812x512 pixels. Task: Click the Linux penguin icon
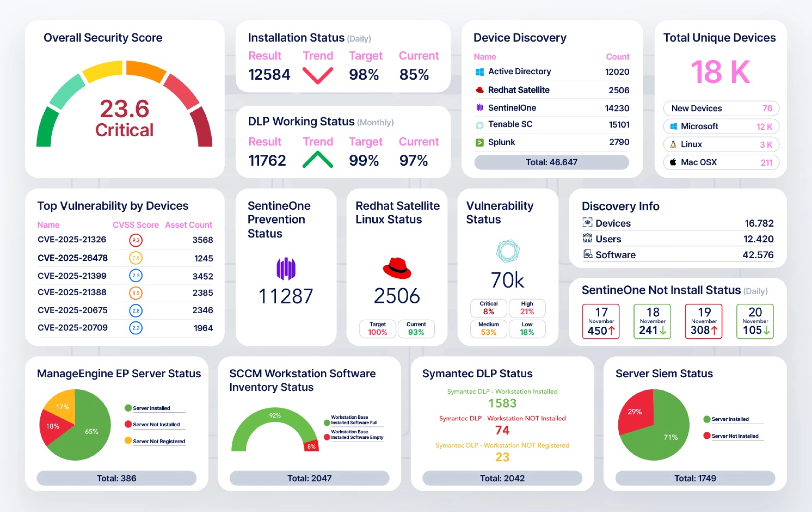pyautogui.click(x=673, y=144)
